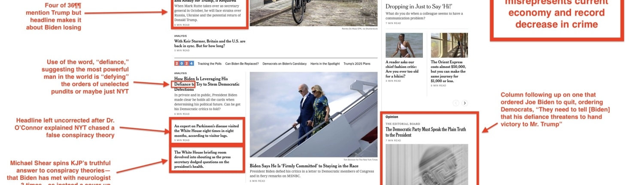
Task: Open the Orient Express cost article headline
Action: (x=449, y=71)
